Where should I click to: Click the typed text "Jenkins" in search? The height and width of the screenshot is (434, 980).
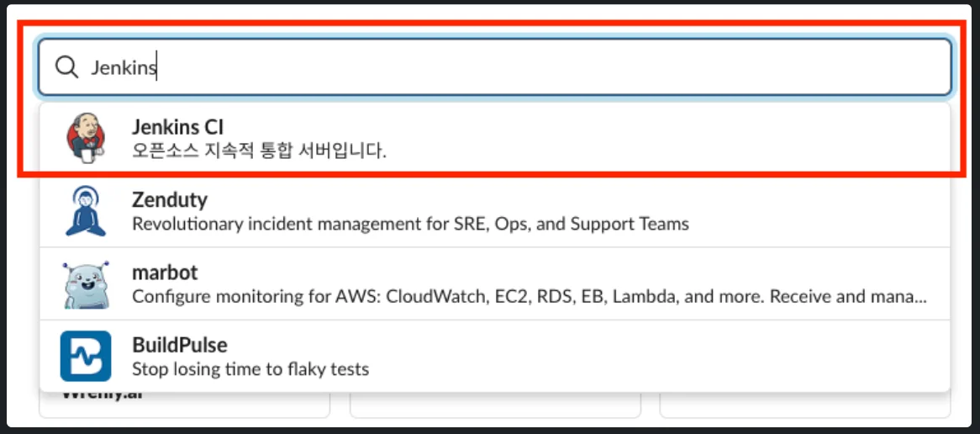(x=124, y=68)
